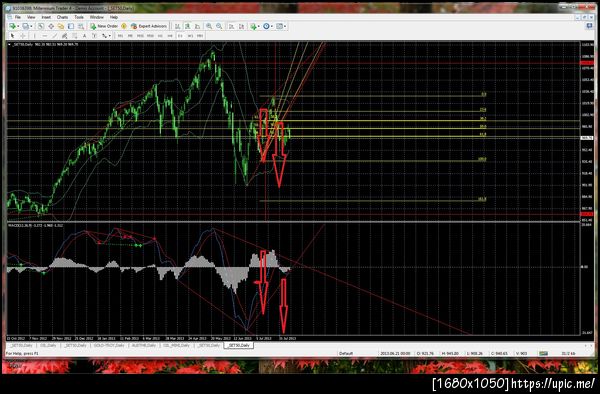
Task: Click the 100.0 Fibonacci level label
Action: pos(482,159)
